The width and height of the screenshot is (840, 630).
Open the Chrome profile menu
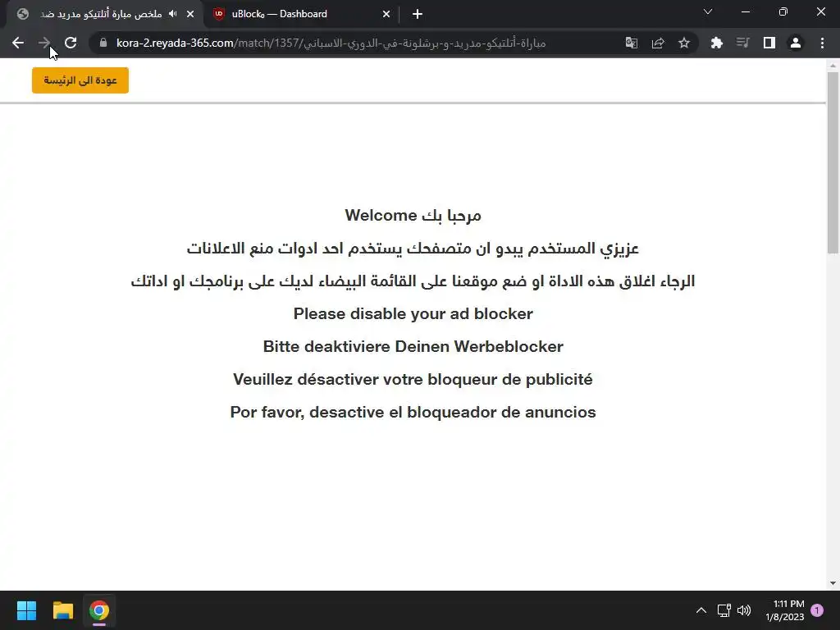796,43
